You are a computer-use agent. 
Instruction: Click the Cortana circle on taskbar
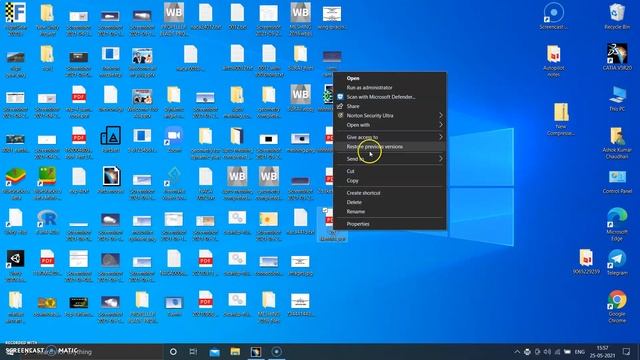(x=173, y=351)
